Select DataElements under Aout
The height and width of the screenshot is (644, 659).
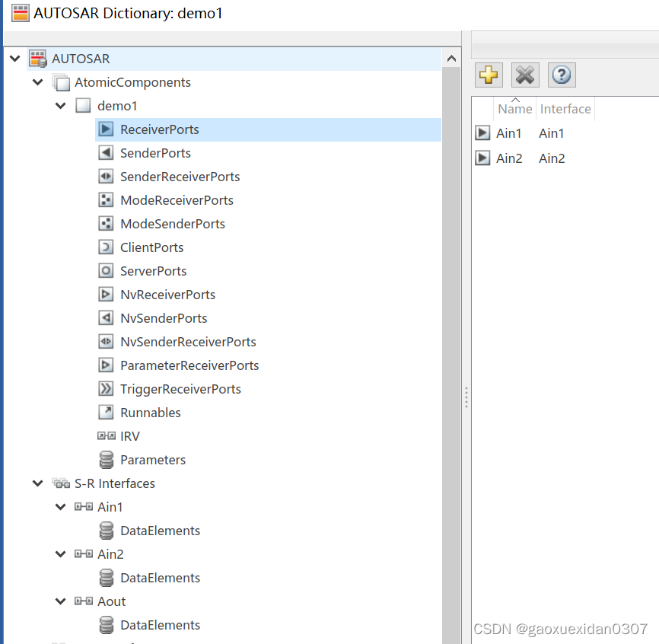[x=160, y=625]
